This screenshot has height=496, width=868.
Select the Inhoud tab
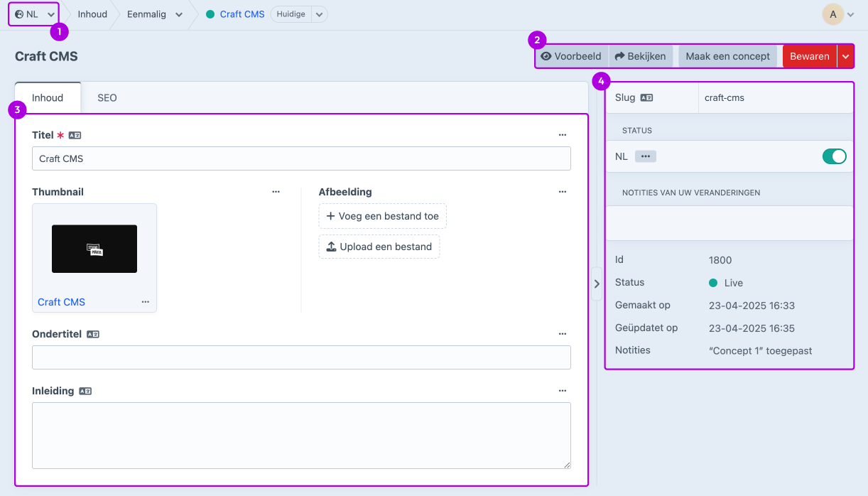point(48,98)
